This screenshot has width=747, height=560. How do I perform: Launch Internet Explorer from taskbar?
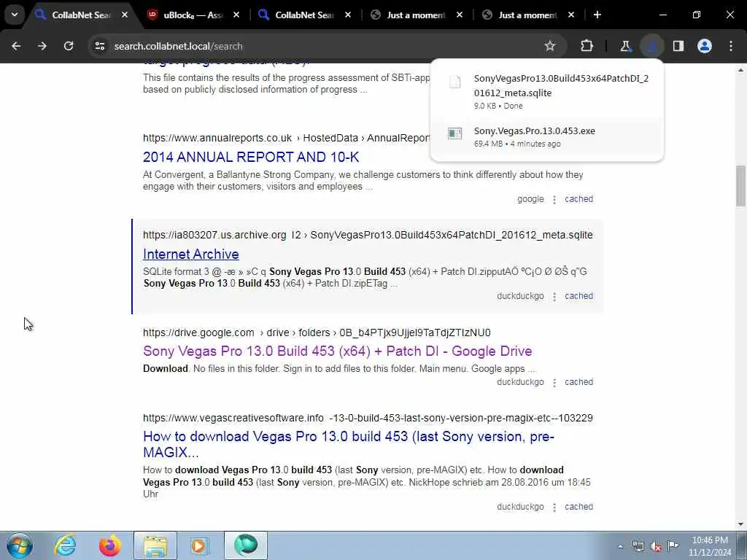(x=64, y=545)
